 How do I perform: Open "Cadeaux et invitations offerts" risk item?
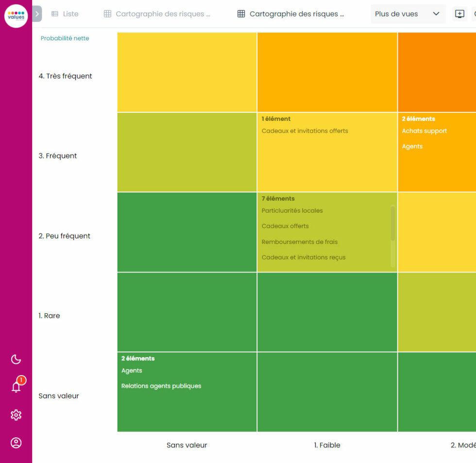[304, 131]
